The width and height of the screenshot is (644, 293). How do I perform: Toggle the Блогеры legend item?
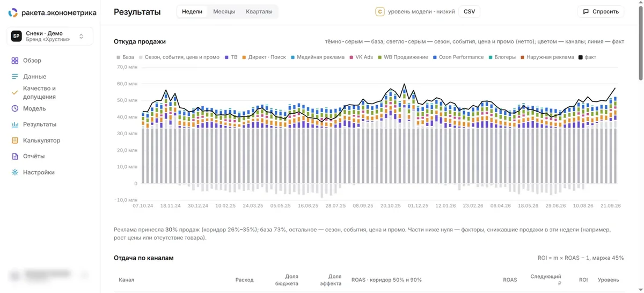pyautogui.click(x=502, y=57)
